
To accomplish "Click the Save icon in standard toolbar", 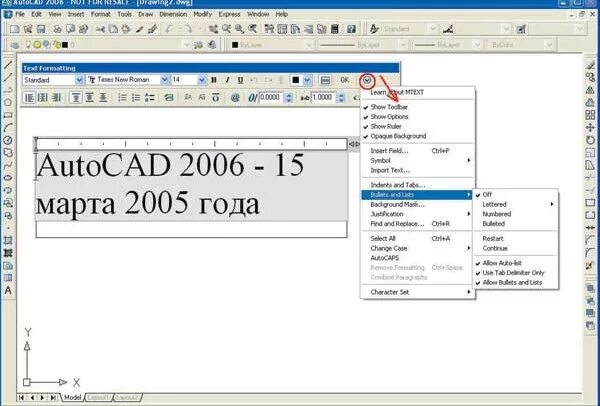I will pos(41,29).
